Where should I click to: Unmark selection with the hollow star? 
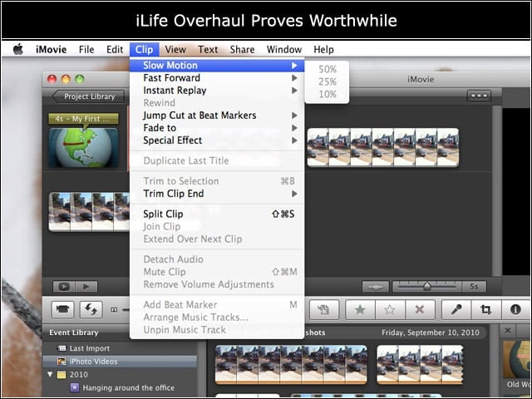(x=390, y=309)
